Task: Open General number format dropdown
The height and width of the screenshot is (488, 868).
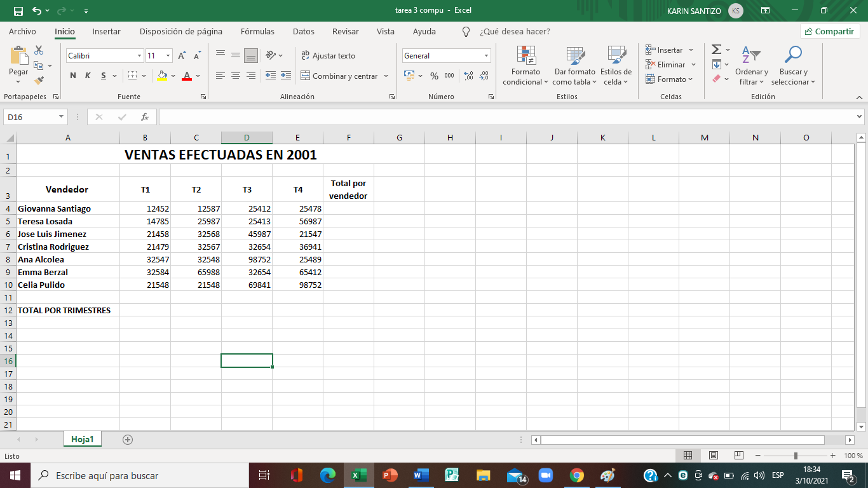Action: coord(487,56)
